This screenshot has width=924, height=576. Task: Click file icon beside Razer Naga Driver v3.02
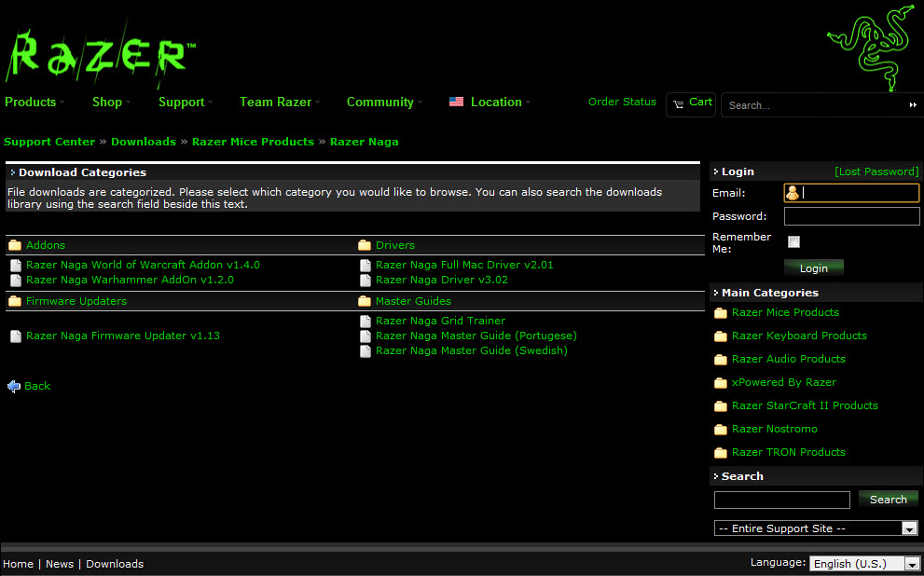pyautogui.click(x=365, y=280)
